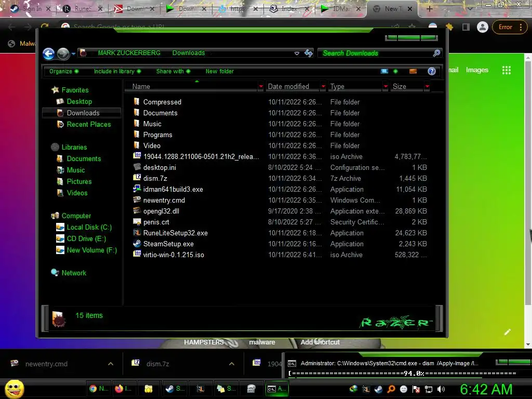The height and width of the screenshot is (399, 532).
Task: Switch to the Index Chrome tab
Action: (x=289, y=9)
